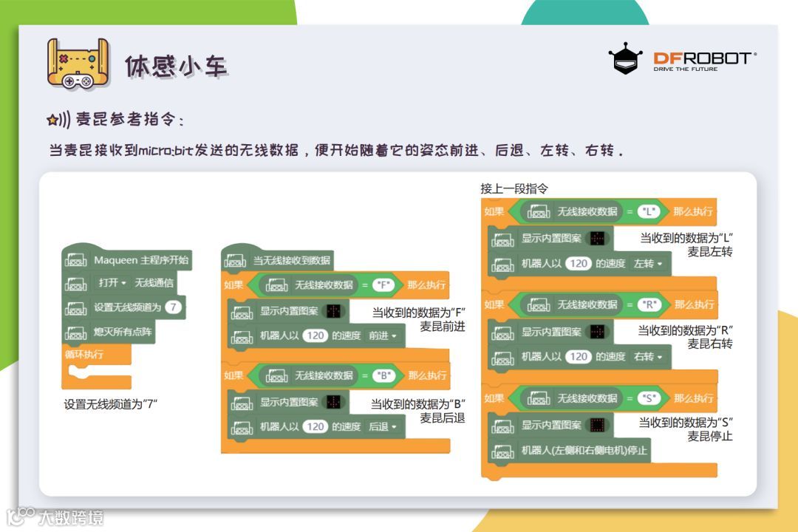Select the 如果 keyword of the "F" block
Image resolution: width=798 pixels, height=532 pixels.
[x=233, y=285]
